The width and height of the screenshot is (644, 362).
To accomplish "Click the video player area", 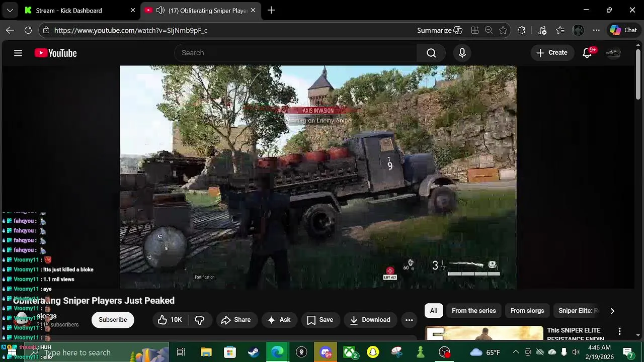I will [x=318, y=177].
